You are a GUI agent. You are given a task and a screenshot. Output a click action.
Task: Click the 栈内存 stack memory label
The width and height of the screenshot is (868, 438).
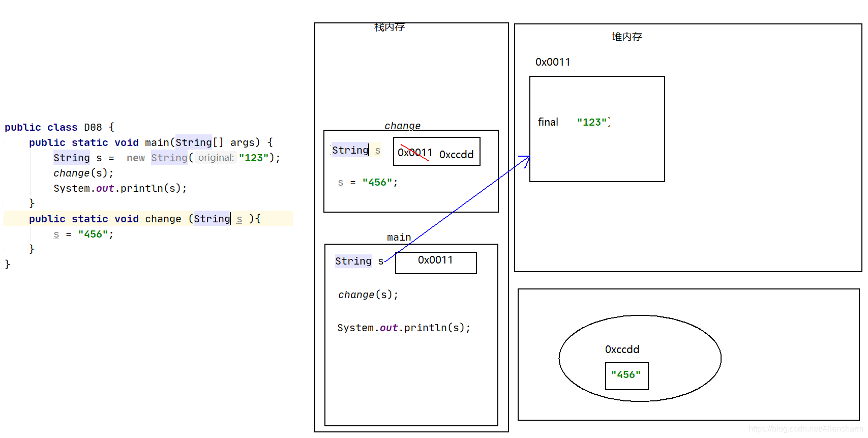click(390, 27)
